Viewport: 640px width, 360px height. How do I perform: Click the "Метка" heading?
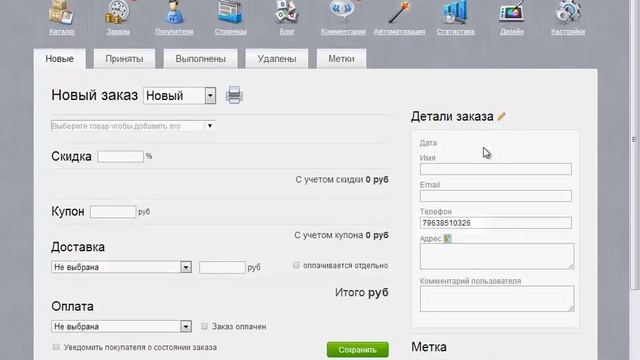coord(429,347)
